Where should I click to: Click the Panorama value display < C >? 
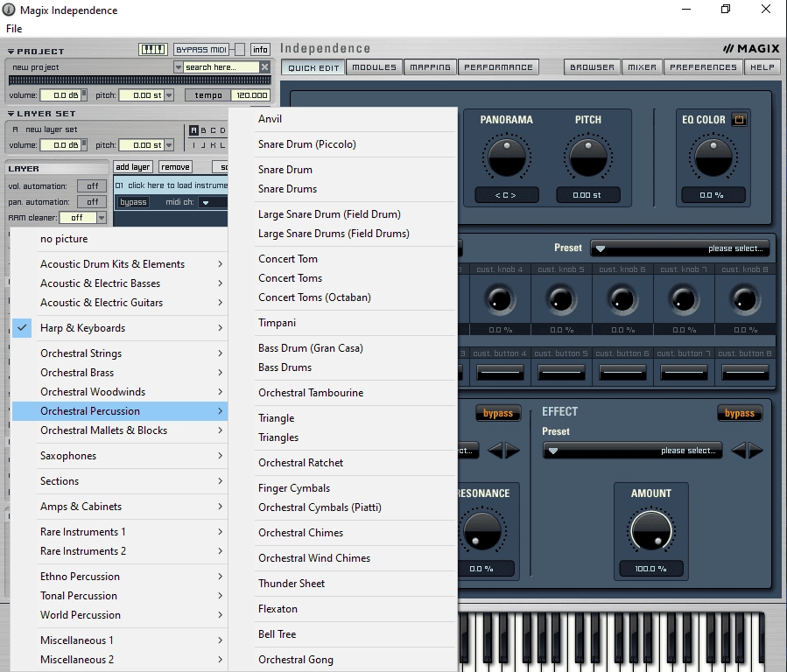pyautogui.click(x=507, y=194)
